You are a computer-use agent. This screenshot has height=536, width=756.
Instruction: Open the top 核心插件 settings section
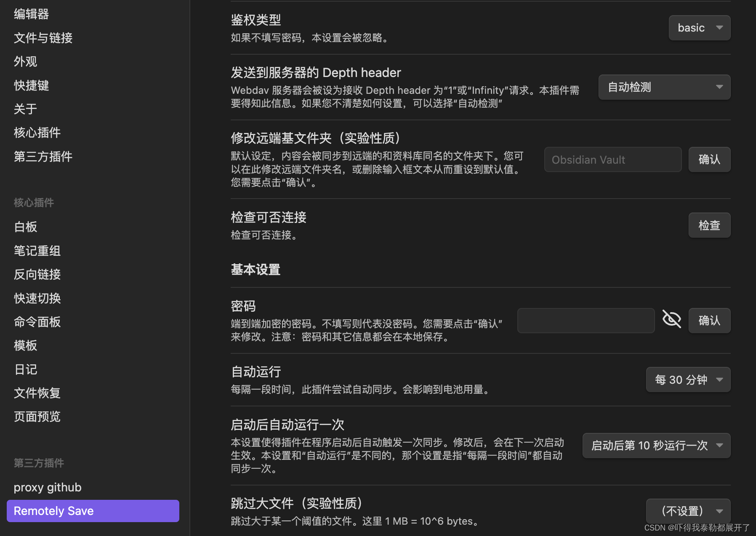[37, 133]
